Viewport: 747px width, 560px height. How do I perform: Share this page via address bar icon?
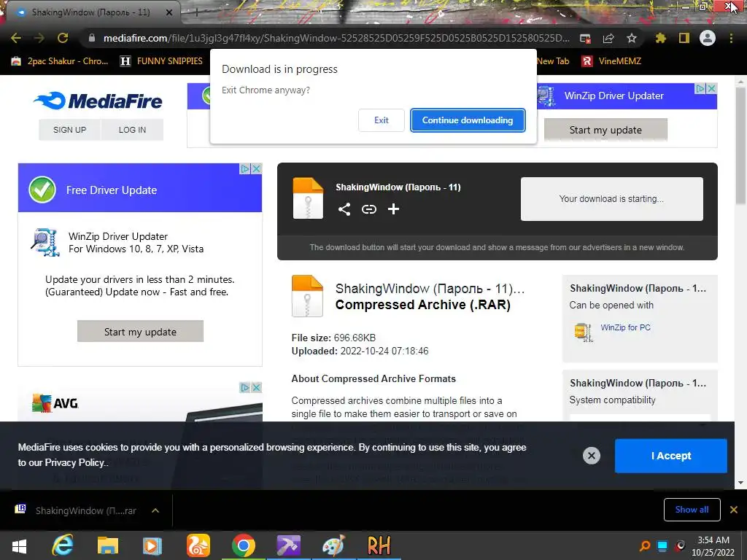tap(608, 39)
